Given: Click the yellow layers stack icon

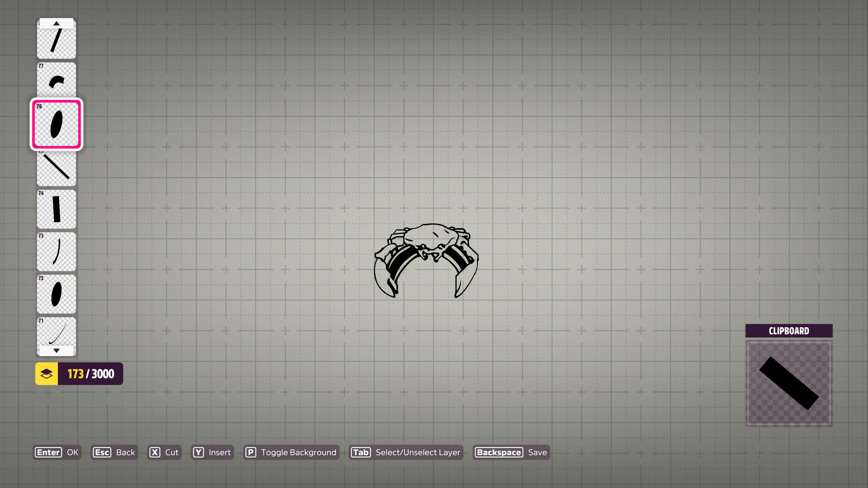Looking at the screenshot, I should coord(46,374).
